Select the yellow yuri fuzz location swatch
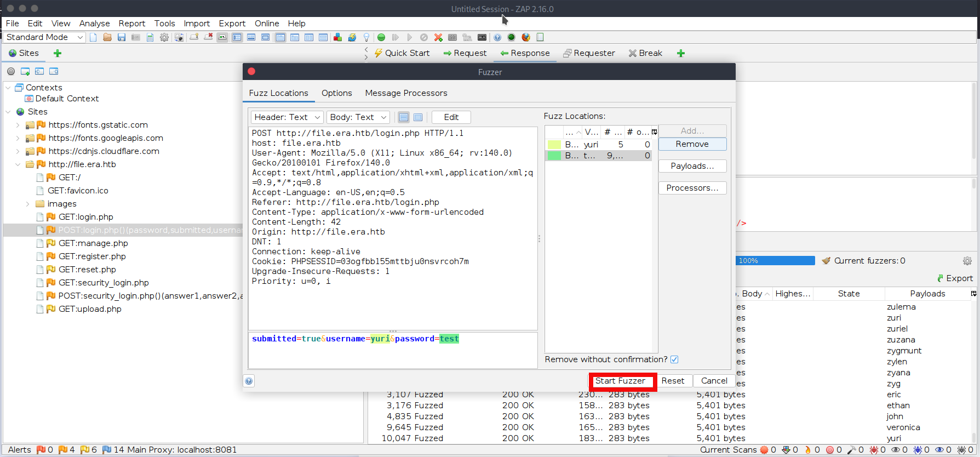The height and width of the screenshot is (457, 980). coord(554,145)
